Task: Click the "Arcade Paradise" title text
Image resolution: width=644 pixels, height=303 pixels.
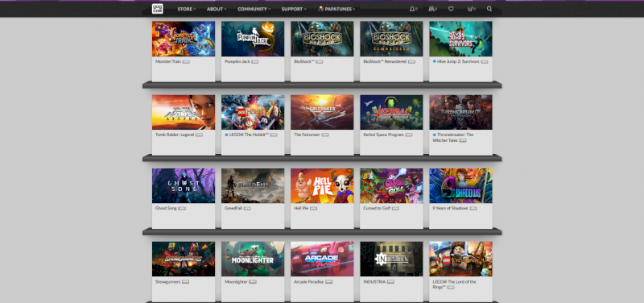Action: 309,282
